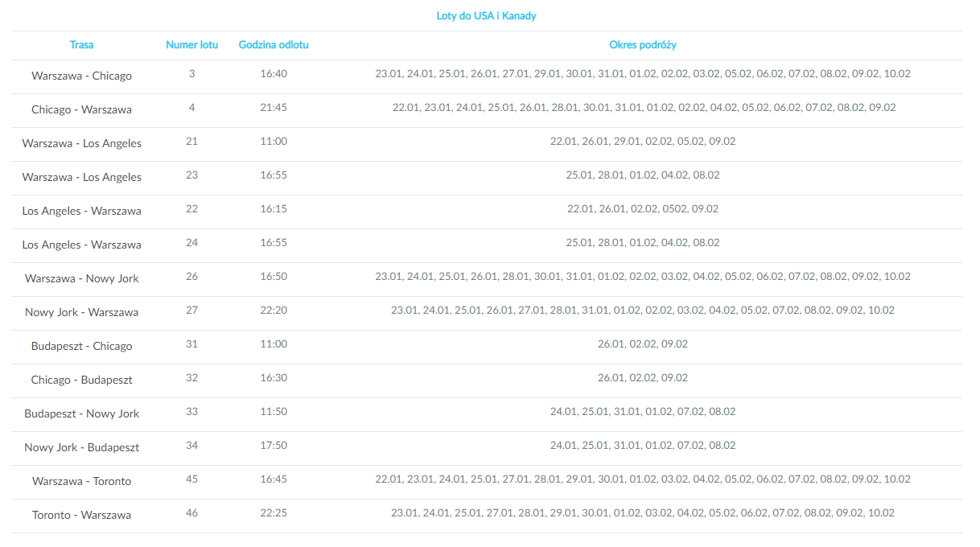This screenshot has height=547, width=980.
Task: Click the 'Numer lotu' column header
Action: pos(191,45)
